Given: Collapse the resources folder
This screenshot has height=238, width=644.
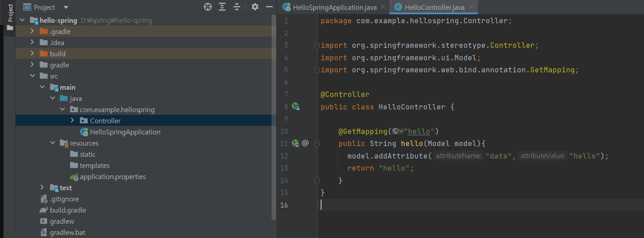Looking at the screenshot, I should tap(52, 143).
